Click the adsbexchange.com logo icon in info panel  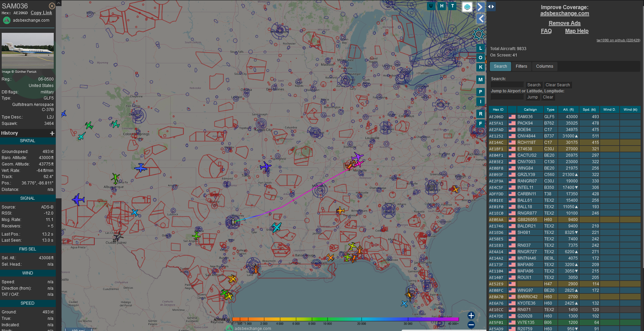click(7, 20)
